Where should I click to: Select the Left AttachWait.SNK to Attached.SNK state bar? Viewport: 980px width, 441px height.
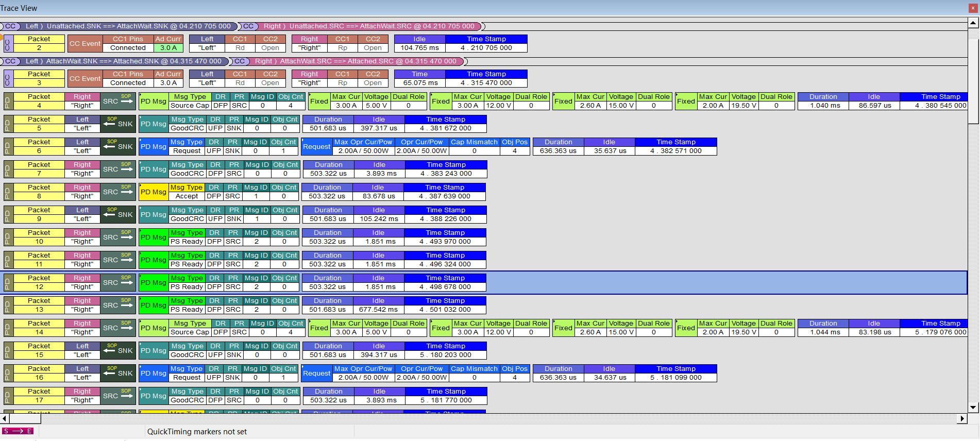pyautogui.click(x=124, y=61)
